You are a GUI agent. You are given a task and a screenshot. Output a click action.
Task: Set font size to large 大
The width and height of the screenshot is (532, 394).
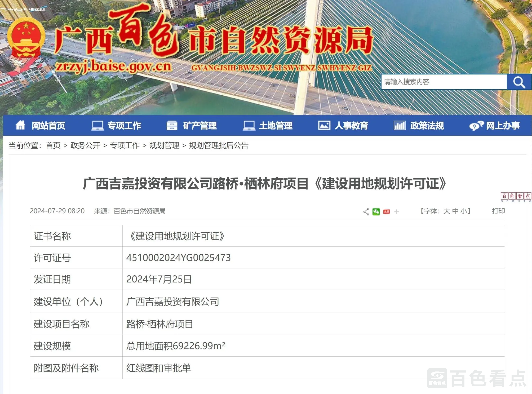[446, 211]
